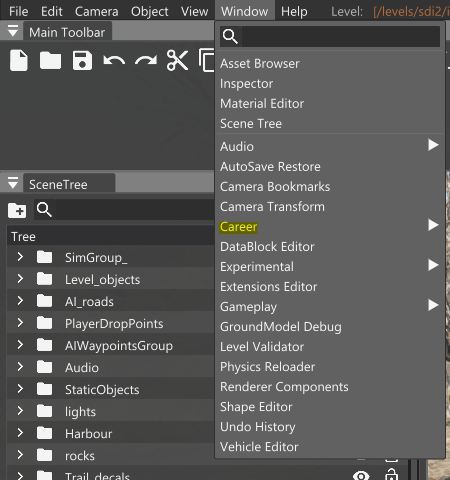Click the New Level file icon
Image resolution: width=450 pixels, height=480 pixels.
(19, 60)
